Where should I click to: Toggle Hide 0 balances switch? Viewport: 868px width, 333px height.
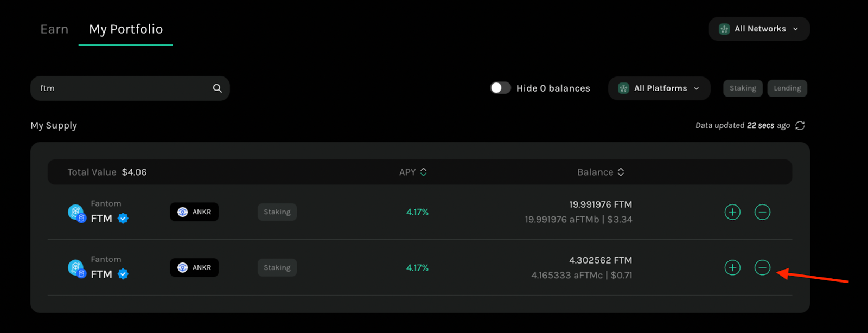click(x=501, y=88)
